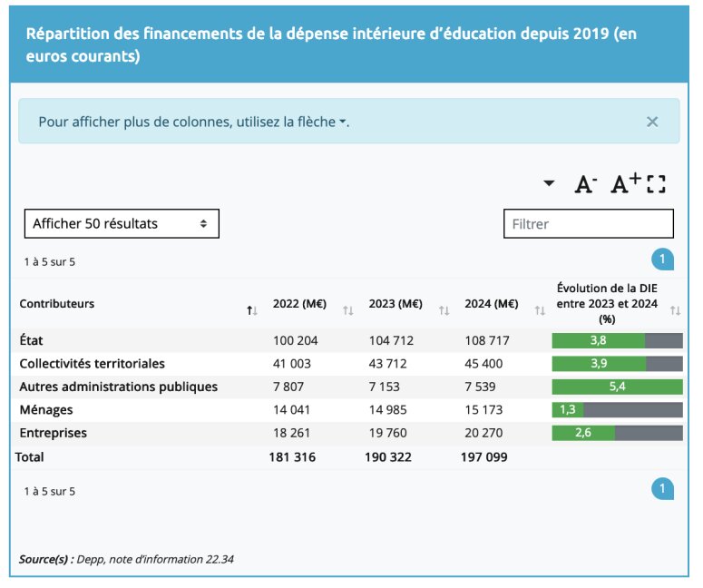
Task: Click the État 3,8 green progress bar
Action: (x=599, y=340)
